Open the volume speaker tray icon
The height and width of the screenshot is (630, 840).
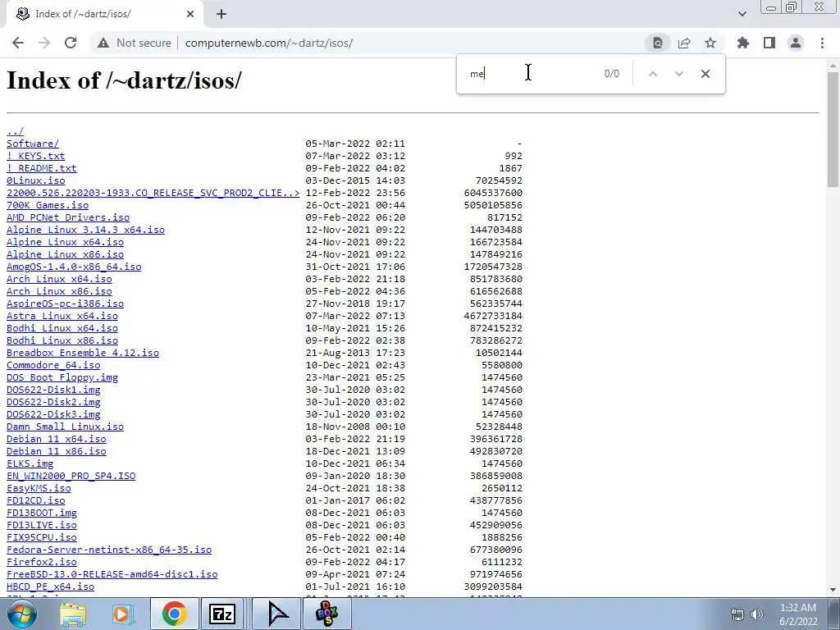757,614
